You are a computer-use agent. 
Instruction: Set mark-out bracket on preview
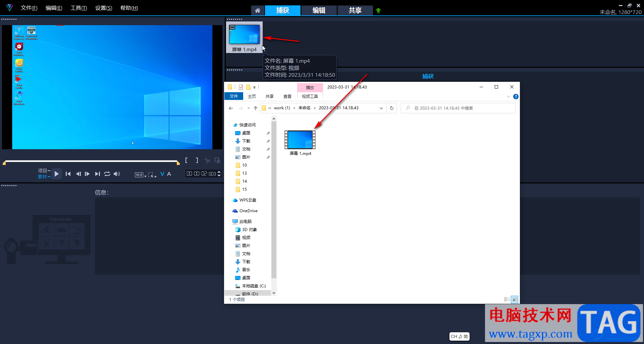pos(197,160)
